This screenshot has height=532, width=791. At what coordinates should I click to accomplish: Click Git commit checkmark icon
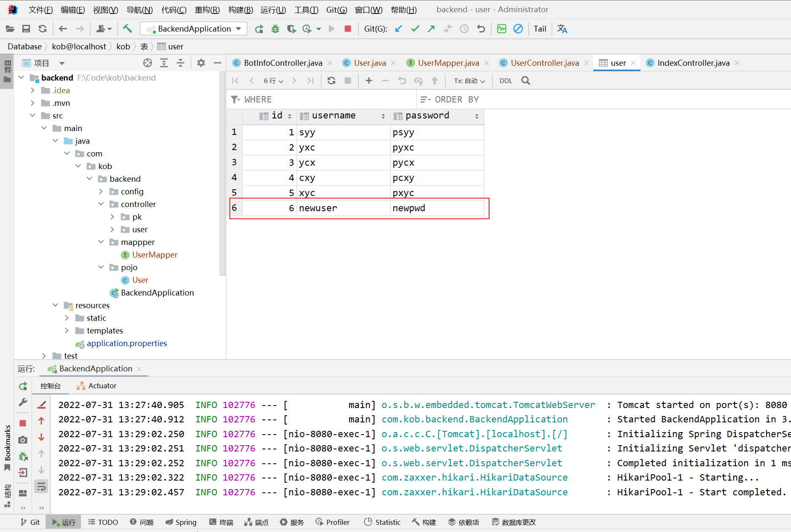coord(415,29)
